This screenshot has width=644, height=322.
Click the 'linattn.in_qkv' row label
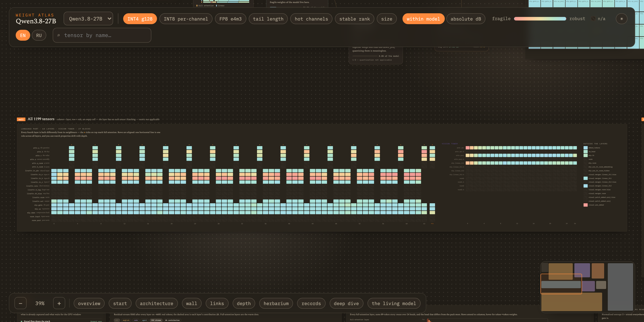point(32,171)
